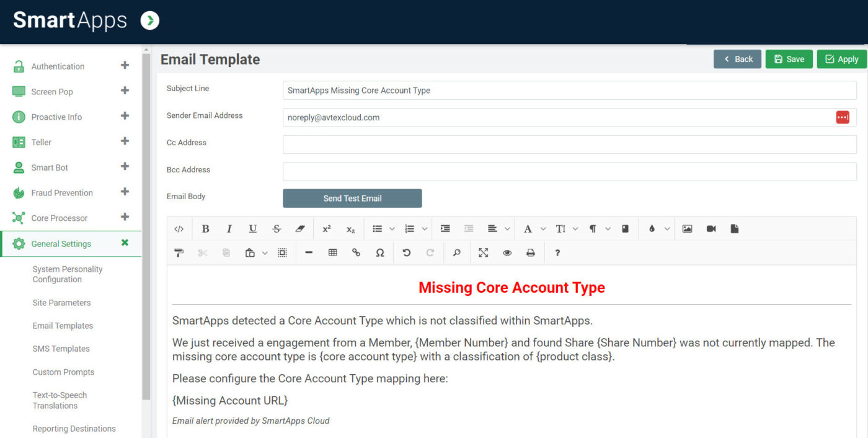This screenshot has width=868, height=438.
Task: Insert a table into the body
Action: tap(332, 253)
